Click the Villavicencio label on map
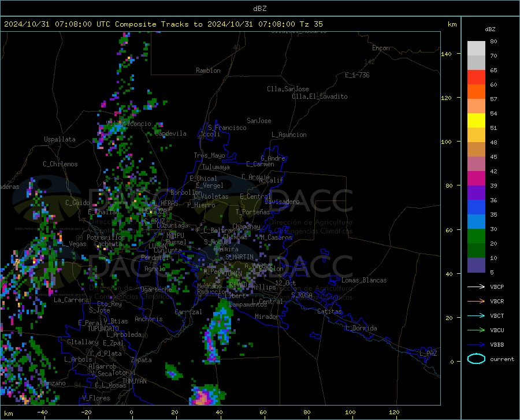 129,124
